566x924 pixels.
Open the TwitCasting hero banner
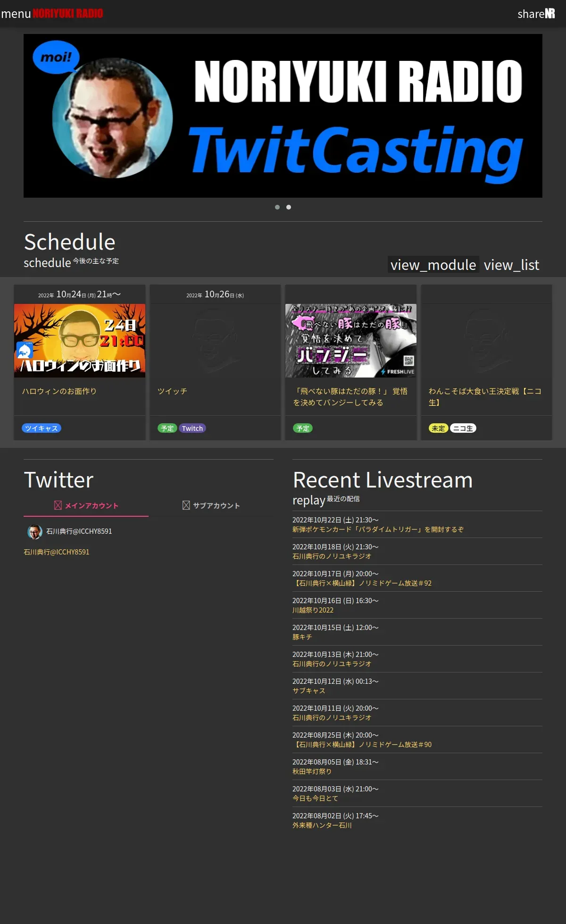click(283, 116)
